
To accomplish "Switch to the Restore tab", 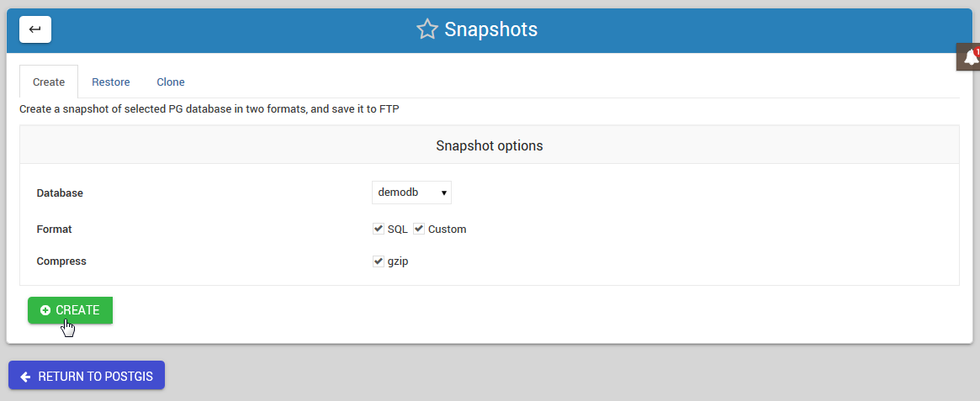I will point(111,82).
